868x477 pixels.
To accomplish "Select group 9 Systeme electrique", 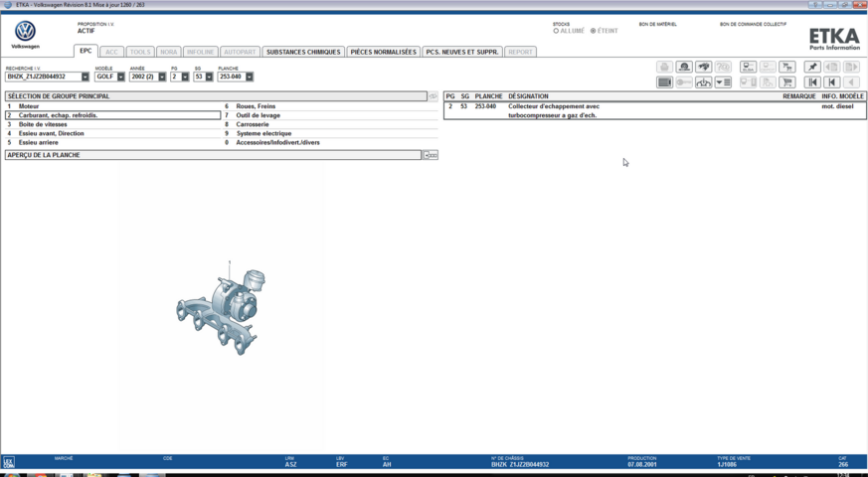I will [x=330, y=133].
